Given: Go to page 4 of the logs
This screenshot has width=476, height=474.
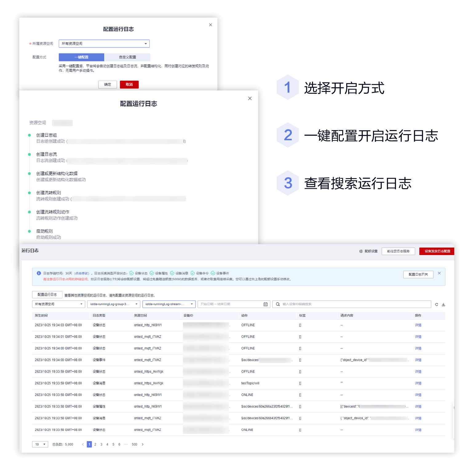Looking at the screenshot, I should tap(107, 444).
